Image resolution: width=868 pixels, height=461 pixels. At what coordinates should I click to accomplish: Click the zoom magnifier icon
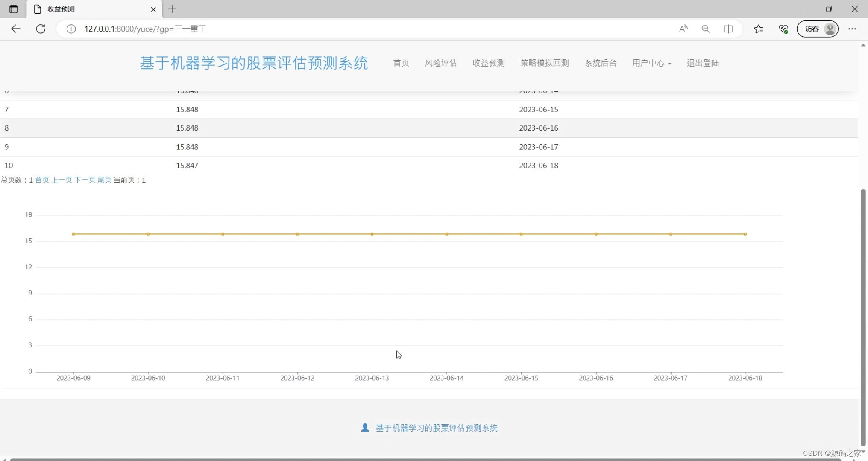706,29
